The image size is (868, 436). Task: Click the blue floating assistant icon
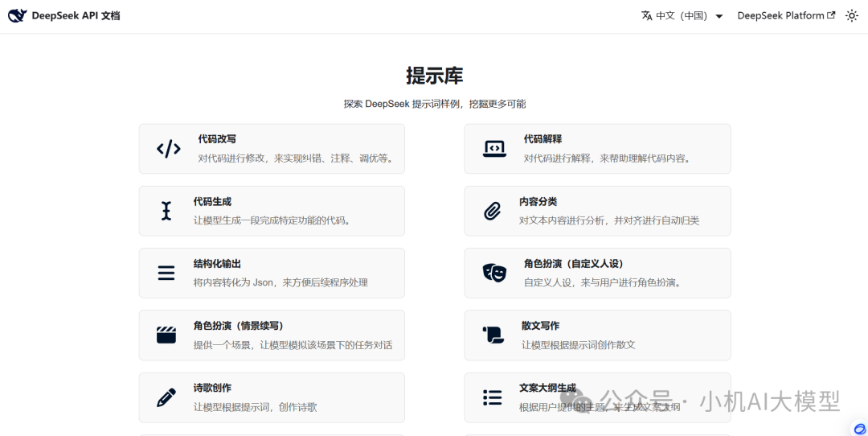tap(860, 428)
